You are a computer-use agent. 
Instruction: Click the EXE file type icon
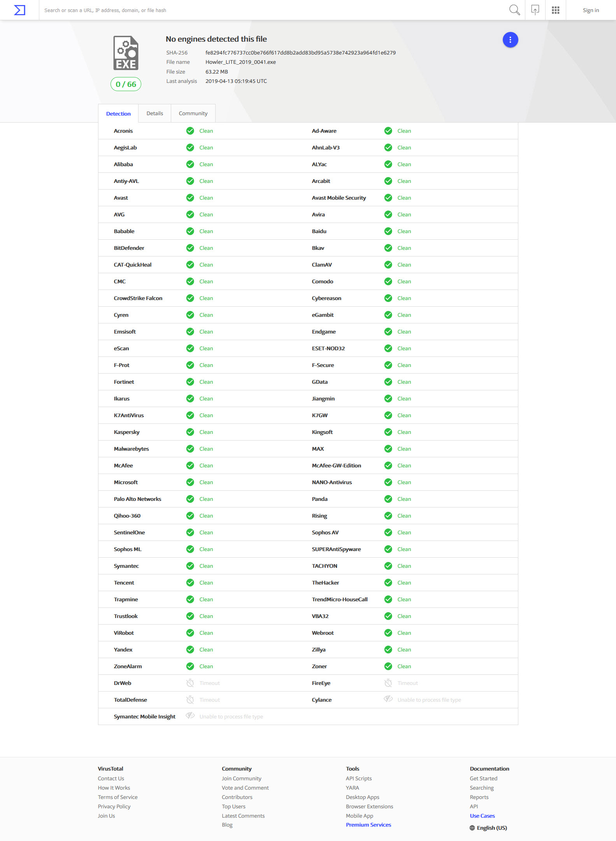[126, 53]
